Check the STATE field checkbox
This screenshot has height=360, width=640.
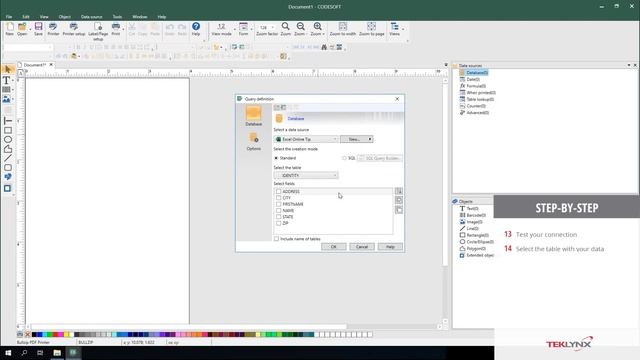click(x=278, y=217)
